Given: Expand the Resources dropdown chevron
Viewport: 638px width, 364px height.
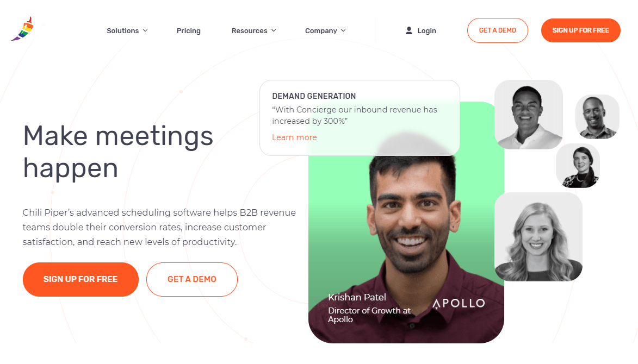Looking at the screenshot, I should (x=274, y=30).
